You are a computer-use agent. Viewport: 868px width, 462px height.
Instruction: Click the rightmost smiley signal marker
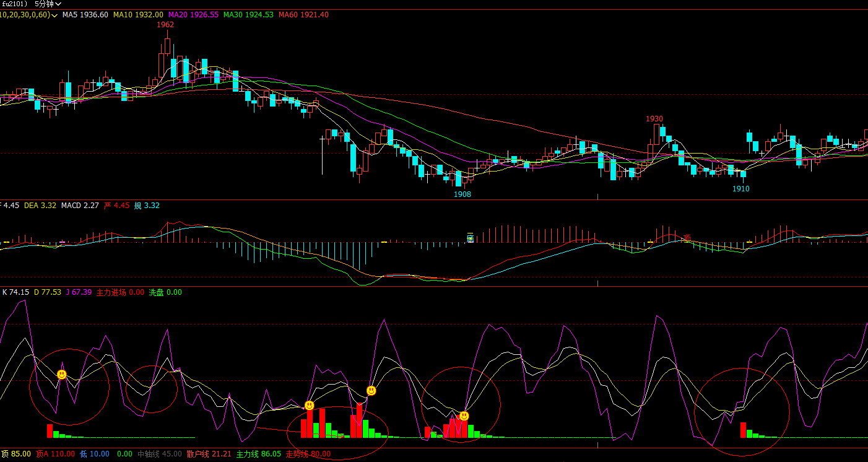tap(464, 416)
